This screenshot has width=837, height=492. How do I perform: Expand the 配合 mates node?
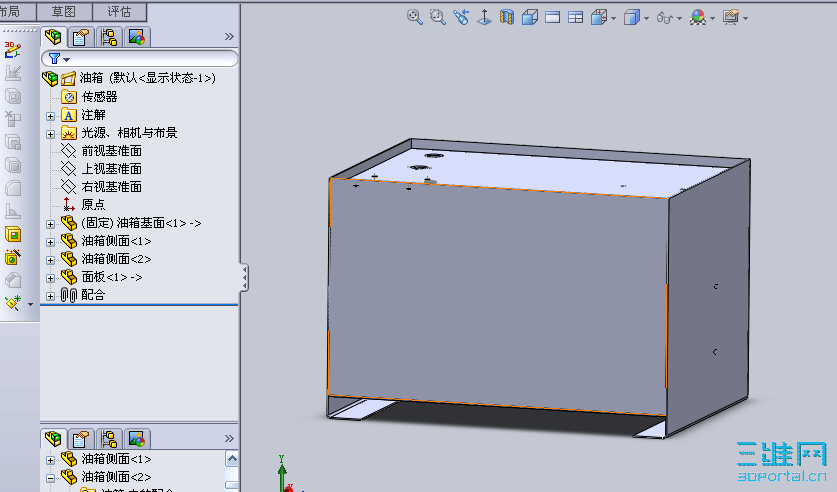[50, 296]
